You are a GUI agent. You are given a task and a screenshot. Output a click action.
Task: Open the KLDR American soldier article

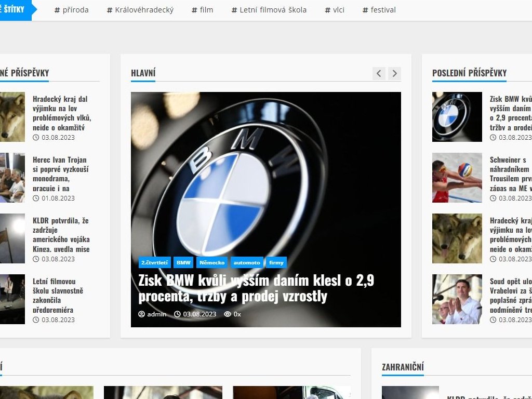click(61, 234)
